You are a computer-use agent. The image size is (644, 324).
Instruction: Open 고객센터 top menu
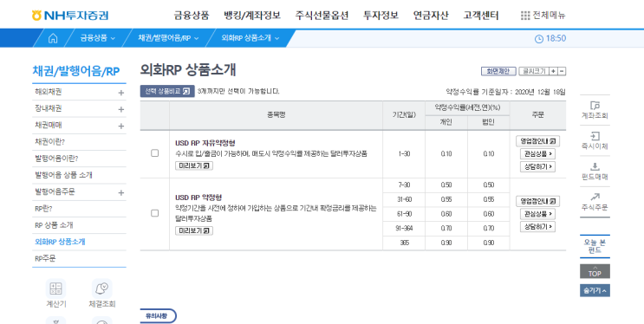pyautogui.click(x=481, y=16)
